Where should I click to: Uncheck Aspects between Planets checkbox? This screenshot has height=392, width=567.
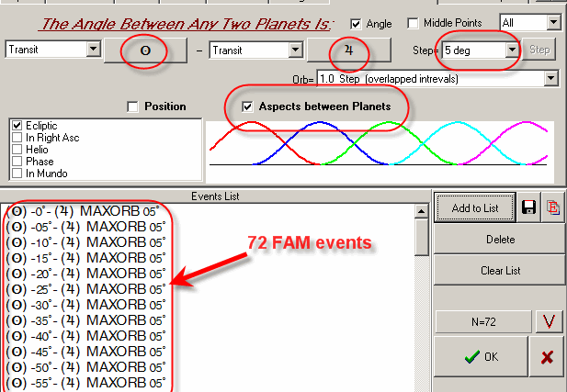tap(246, 106)
